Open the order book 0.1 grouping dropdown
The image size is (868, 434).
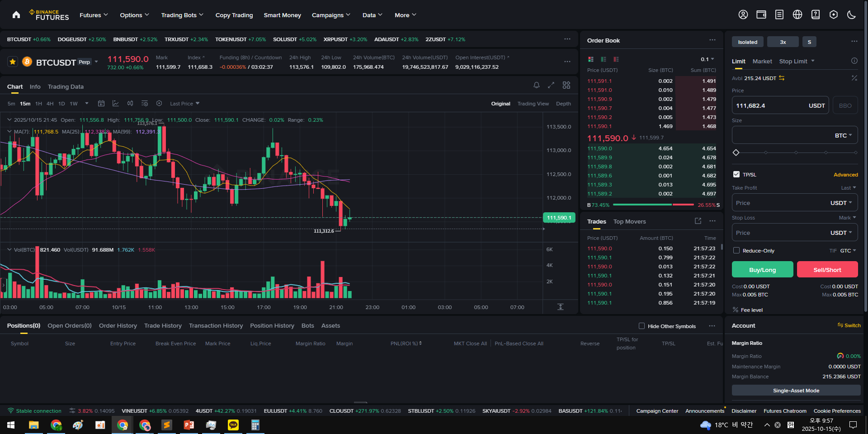click(708, 59)
